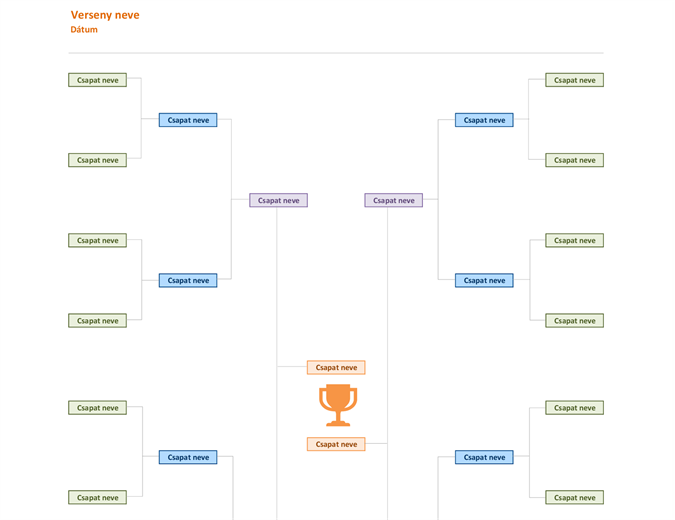The image size is (675, 520).
Task: Click the orange trophy icon
Action: [x=338, y=405]
